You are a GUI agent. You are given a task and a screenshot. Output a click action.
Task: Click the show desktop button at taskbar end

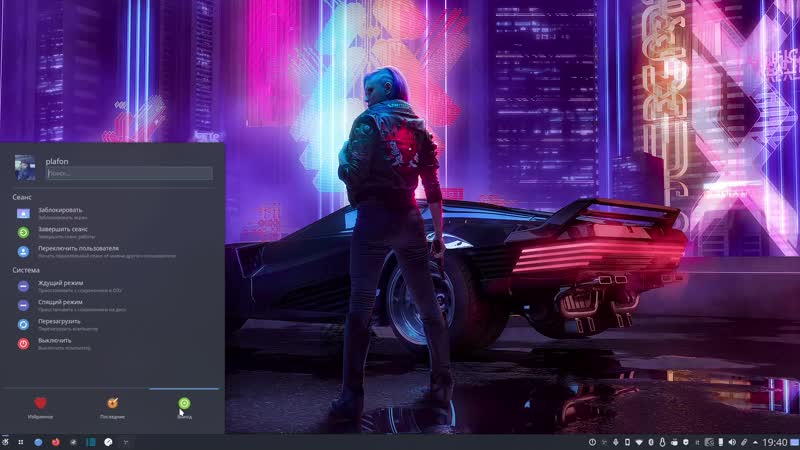pyautogui.click(x=794, y=442)
